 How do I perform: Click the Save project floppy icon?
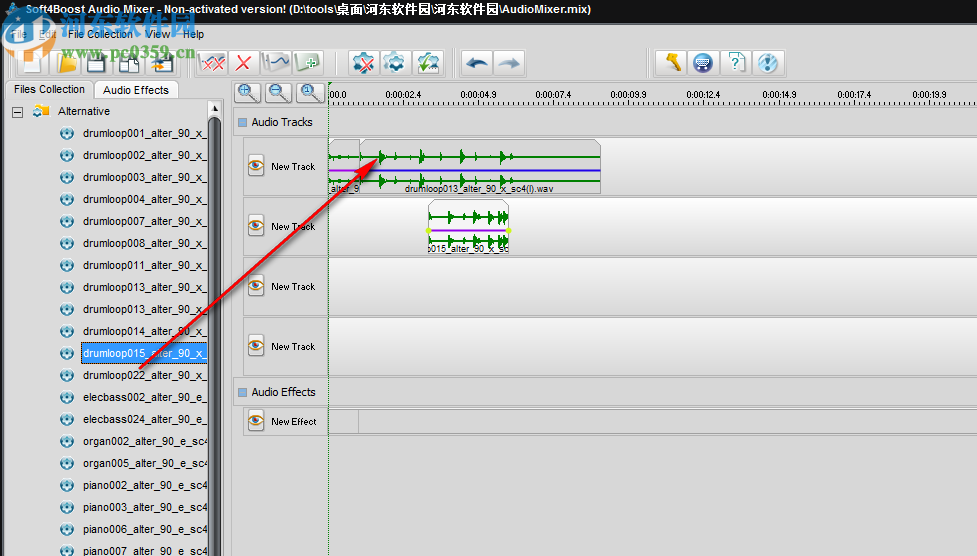coord(97,63)
